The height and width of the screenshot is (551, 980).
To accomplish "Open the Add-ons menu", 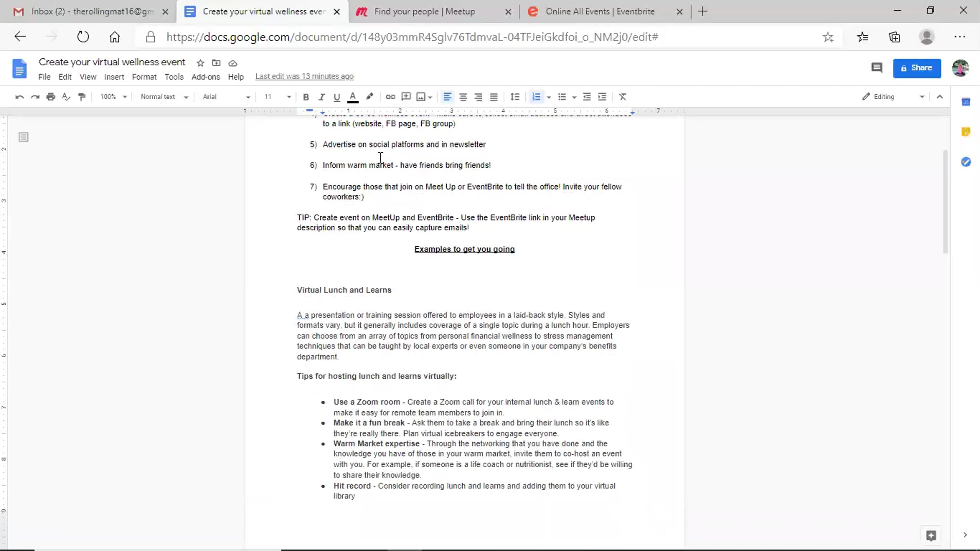I will point(205,77).
